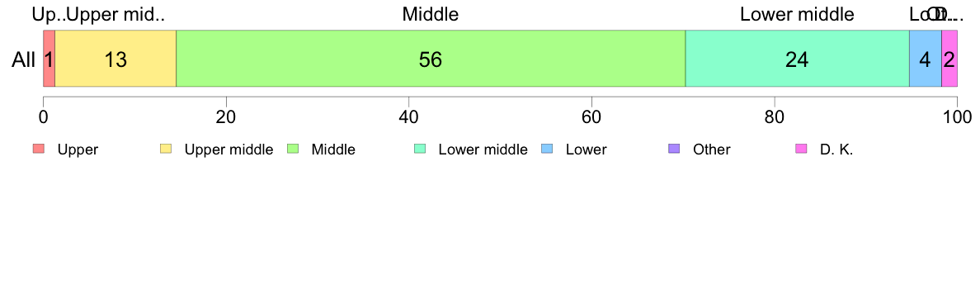Select the green Middle bar segment showing 56

pyautogui.click(x=431, y=59)
